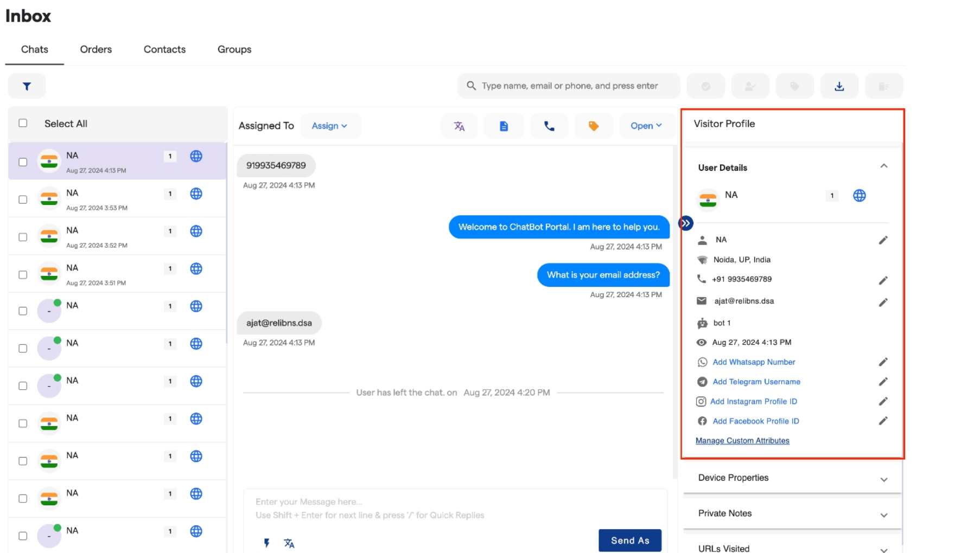Click the message input box

[x=455, y=509]
